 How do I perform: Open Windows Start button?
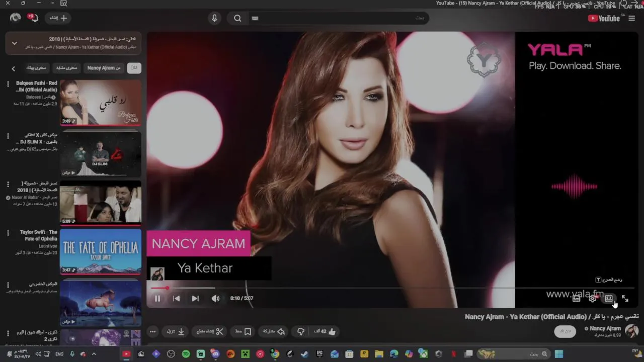(x=559, y=354)
